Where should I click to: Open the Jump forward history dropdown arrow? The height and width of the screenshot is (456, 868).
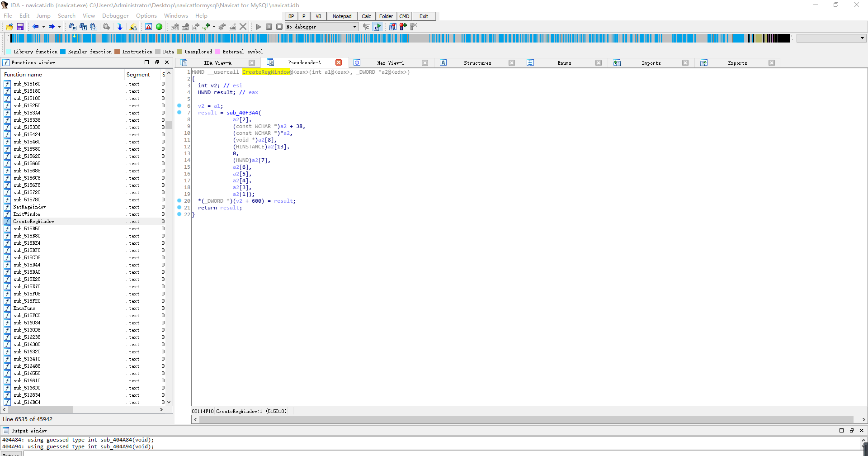[x=59, y=27]
